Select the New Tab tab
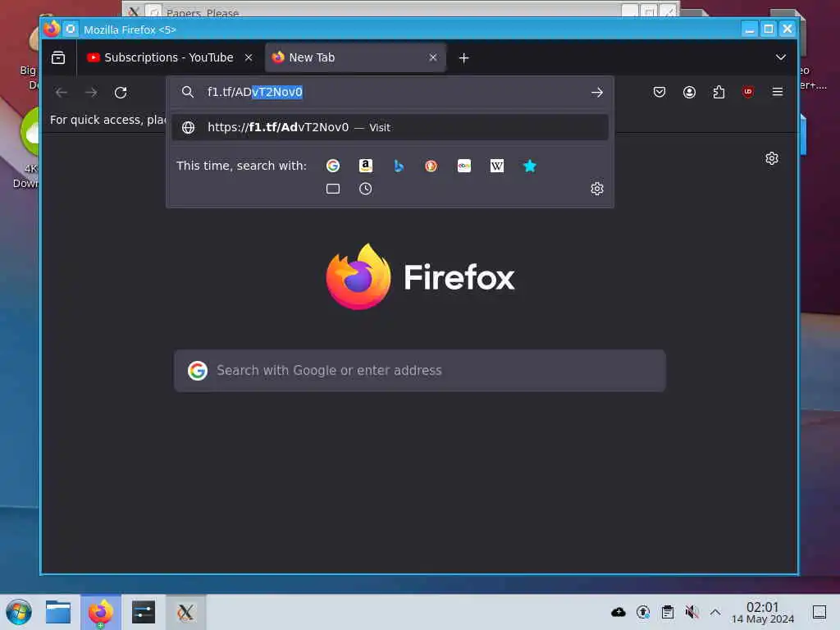840x630 pixels. pos(355,57)
